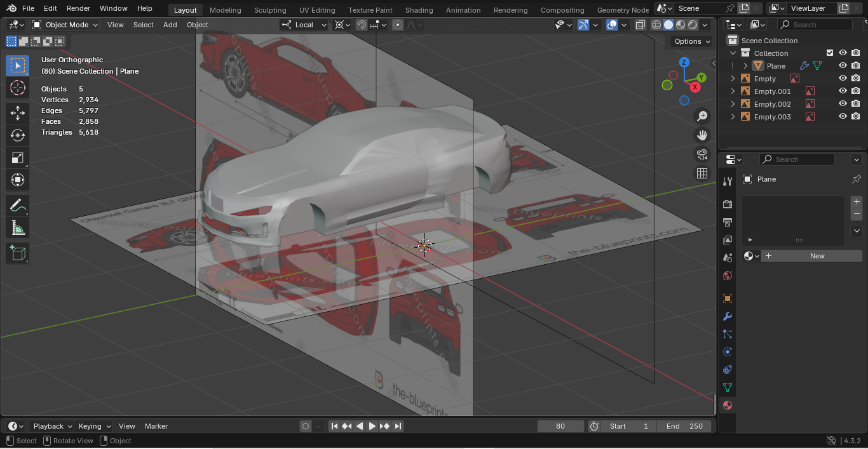The height and width of the screenshot is (449, 868).
Task: Choose the Measure tool
Action: click(18, 228)
